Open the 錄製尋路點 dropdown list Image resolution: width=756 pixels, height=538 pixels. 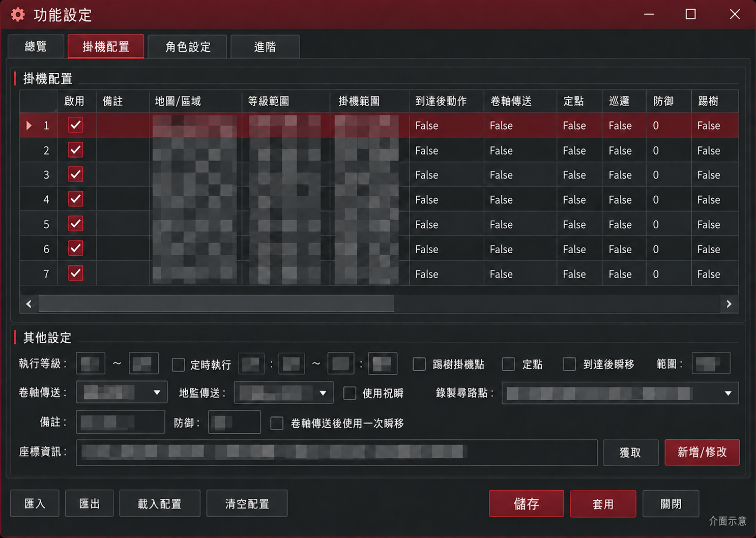click(620, 393)
